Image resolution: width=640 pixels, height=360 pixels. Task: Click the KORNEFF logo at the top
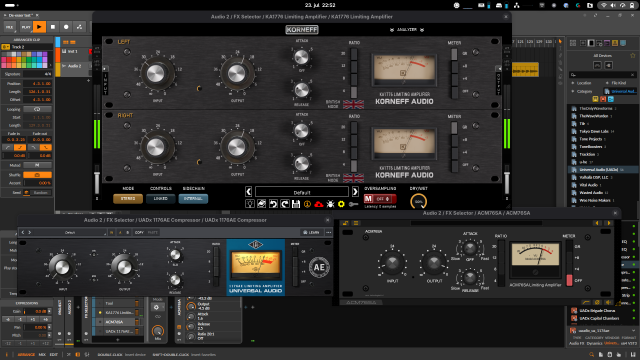[302, 30]
